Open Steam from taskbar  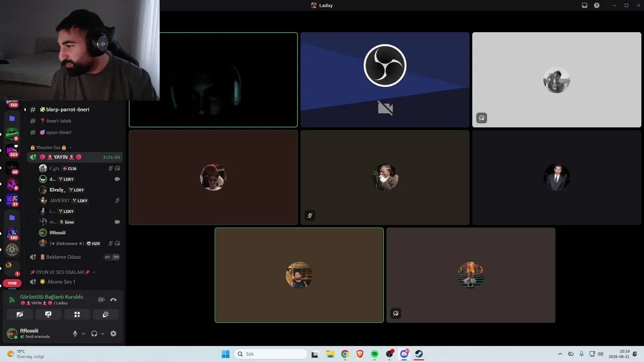(419, 354)
